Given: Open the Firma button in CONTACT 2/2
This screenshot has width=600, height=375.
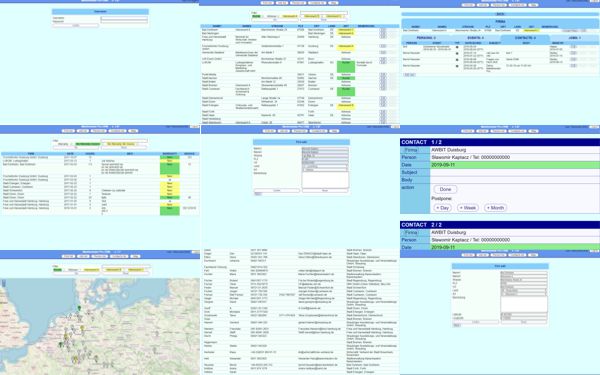Looking at the screenshot, I should (x=411, y=233).
